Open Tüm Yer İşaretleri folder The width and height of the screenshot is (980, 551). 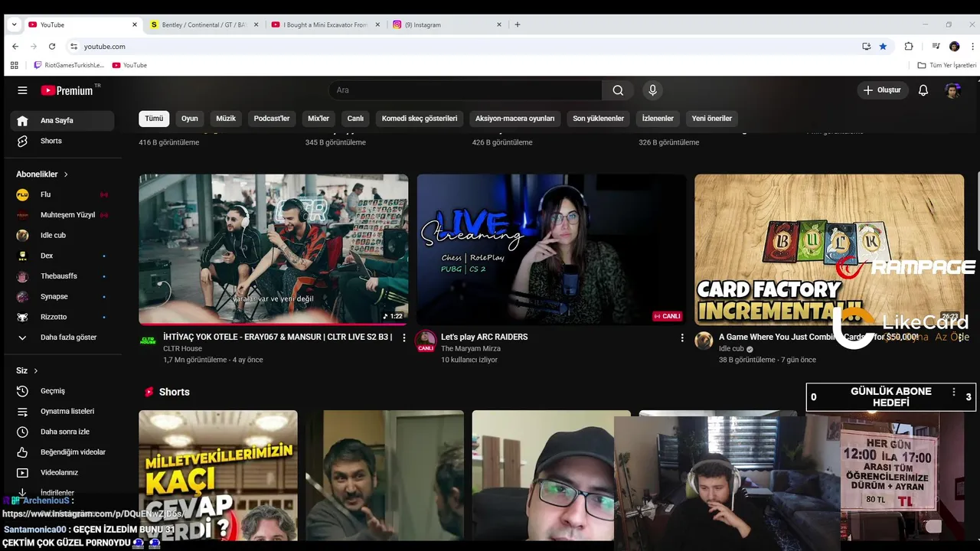[947, 65]
